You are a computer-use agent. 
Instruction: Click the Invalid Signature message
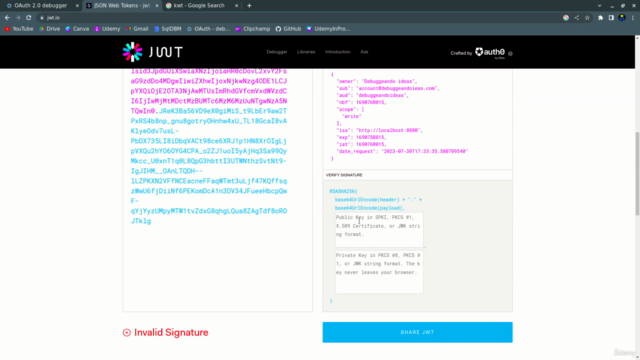tap(165, 333)
